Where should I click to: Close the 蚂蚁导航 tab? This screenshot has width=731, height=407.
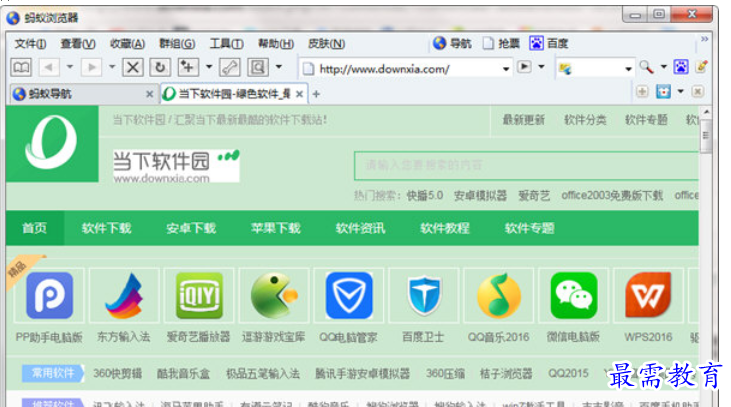(150, 94)
